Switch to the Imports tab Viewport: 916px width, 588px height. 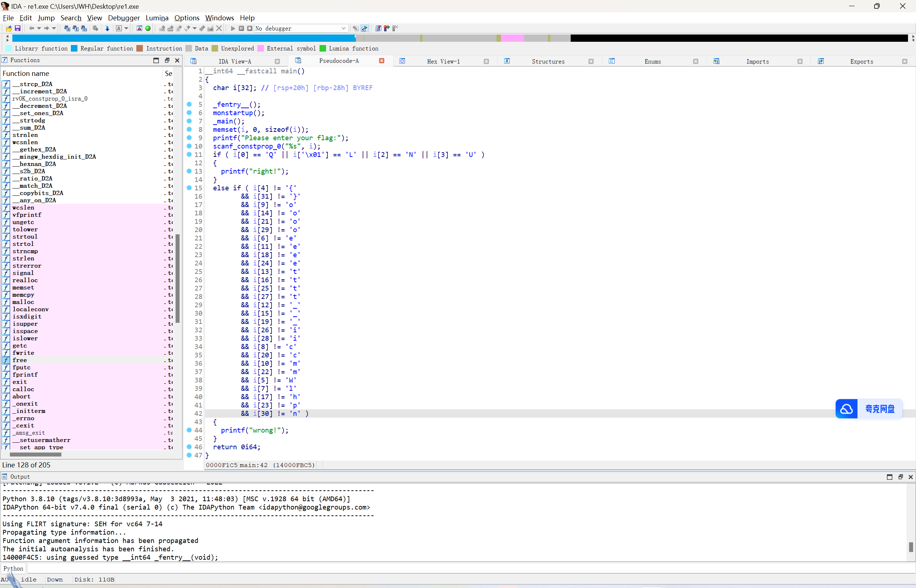pos(758,61)
